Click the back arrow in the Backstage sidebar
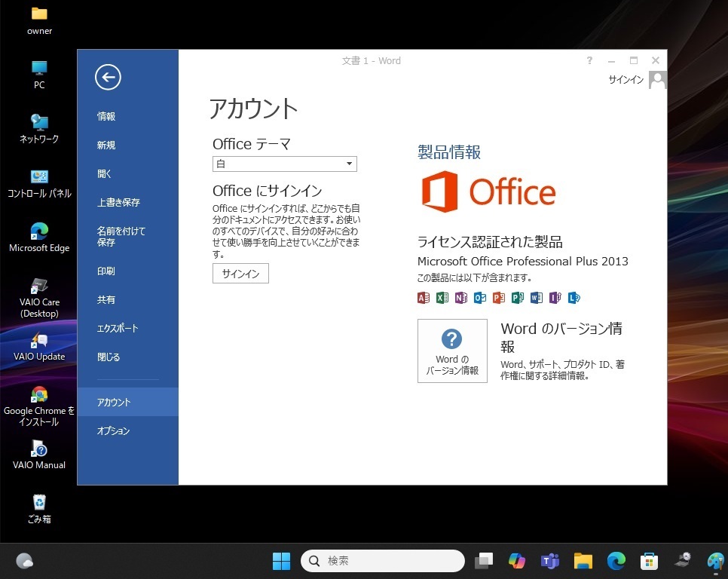Screen dimensions: 728x579 point(108,77)
